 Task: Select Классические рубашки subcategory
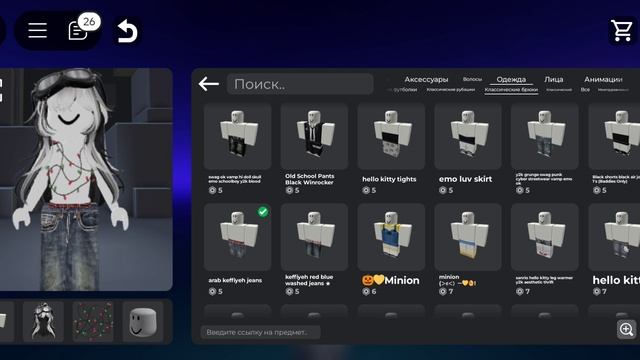tap(451, 89)
